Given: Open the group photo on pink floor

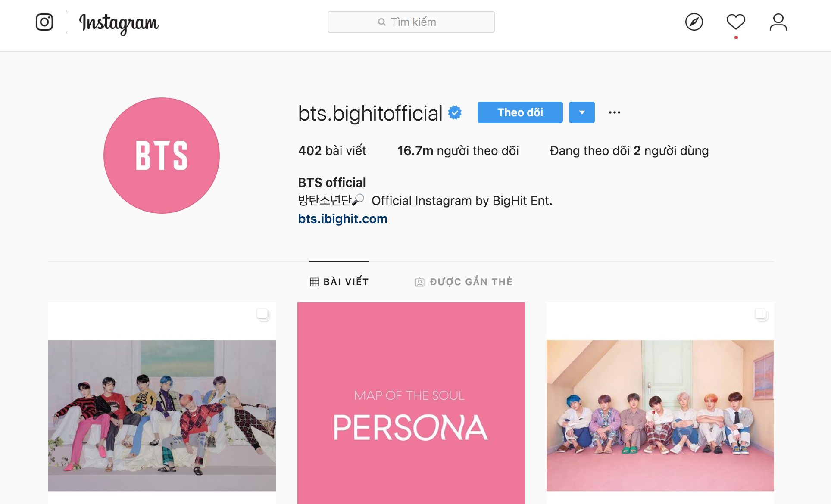Looking at the screenshot, I should click(660, 403).
